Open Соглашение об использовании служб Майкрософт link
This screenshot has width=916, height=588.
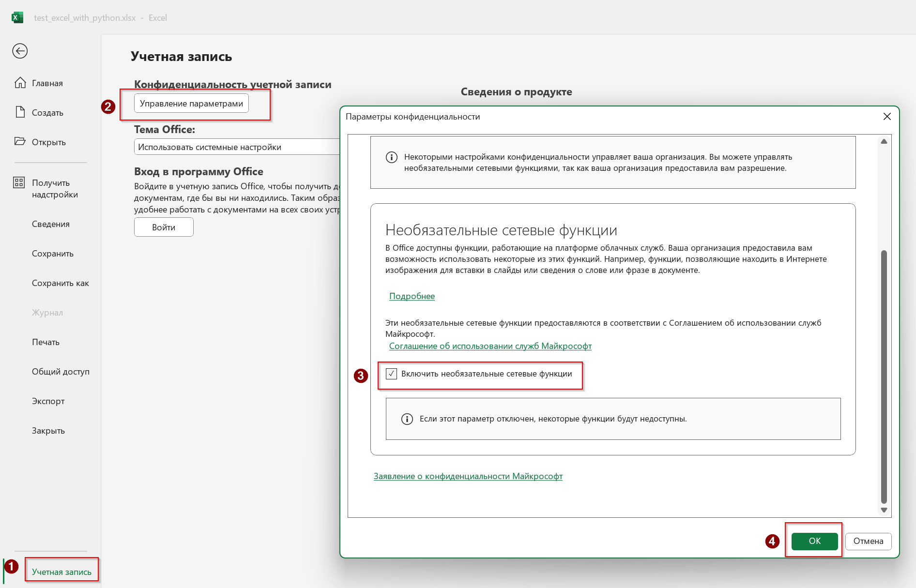490,346
